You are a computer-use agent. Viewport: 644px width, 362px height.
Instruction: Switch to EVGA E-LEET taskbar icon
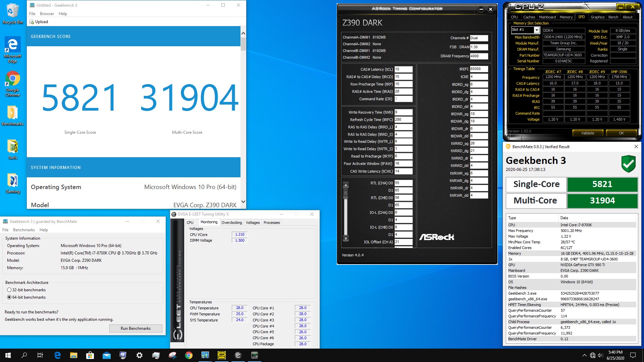tap(238, 355)
